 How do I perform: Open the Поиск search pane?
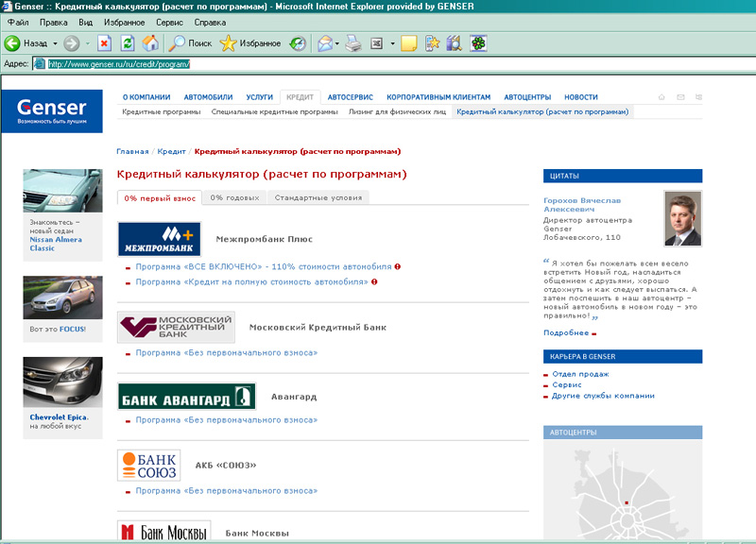(x=190, y=43)
